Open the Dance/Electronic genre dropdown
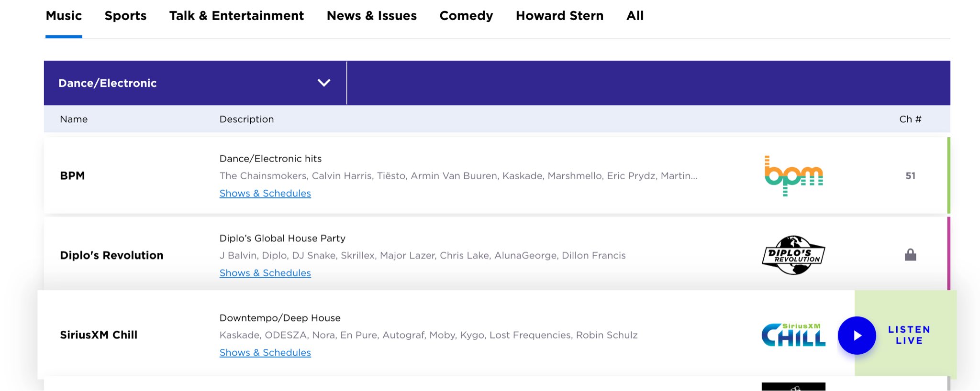The image size is (980, 391). (x=195, y=83)
